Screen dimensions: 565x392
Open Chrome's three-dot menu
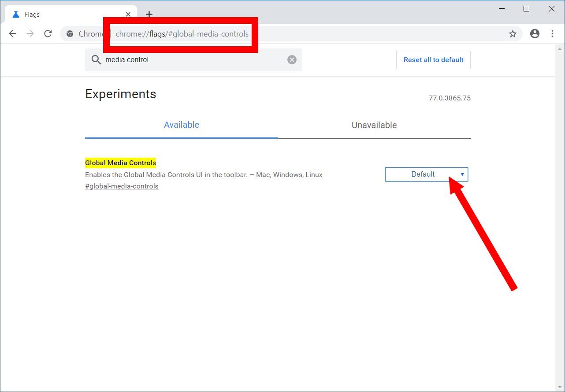[552, 33]
